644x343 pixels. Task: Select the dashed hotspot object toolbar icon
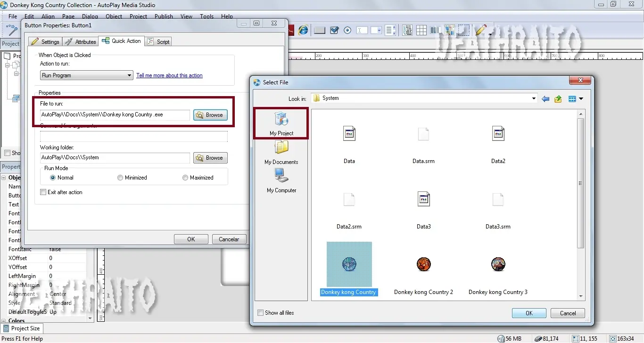point(464,30)
